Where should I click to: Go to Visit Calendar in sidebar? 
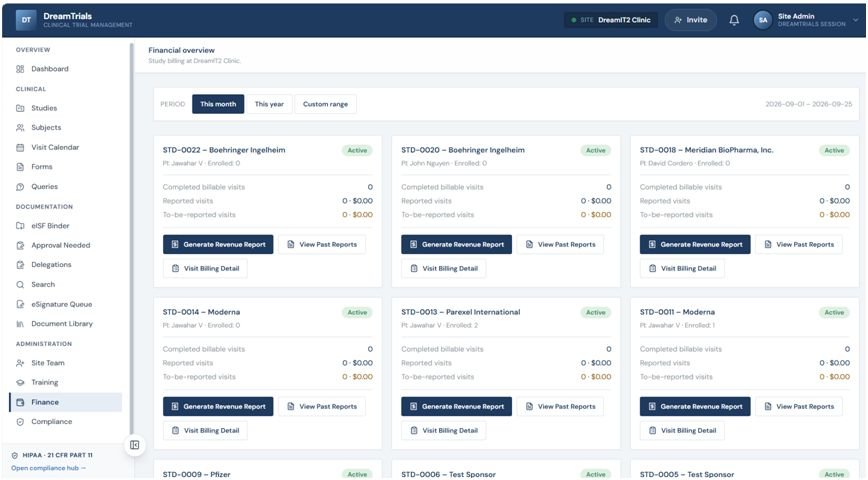[x=65, y=147]
